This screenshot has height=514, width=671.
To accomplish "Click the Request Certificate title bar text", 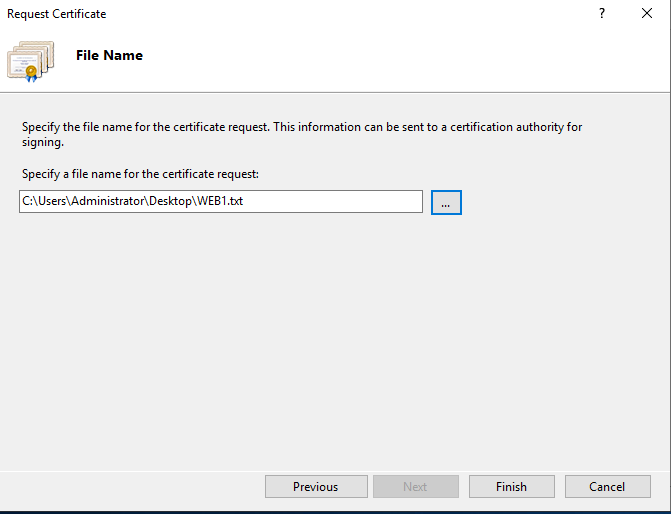I will click(57, 14).
